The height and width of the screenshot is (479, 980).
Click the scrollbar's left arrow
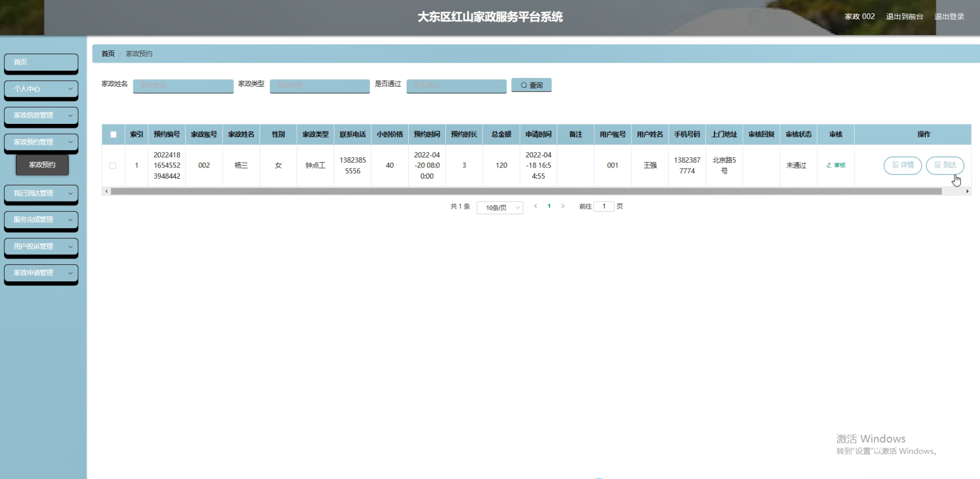click(x=106, y=191)
